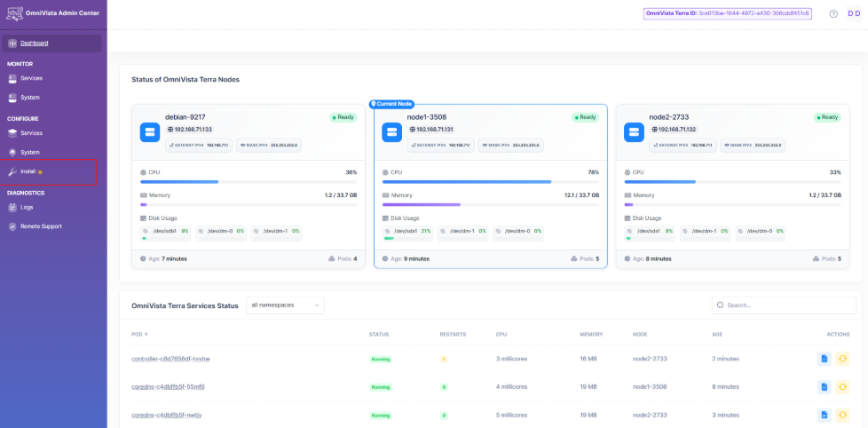The height and width of the screenshot is (428, 868).
Task: Click Age: 8 minutes on node2-2733 card
Action: click(x=648, y=258)
